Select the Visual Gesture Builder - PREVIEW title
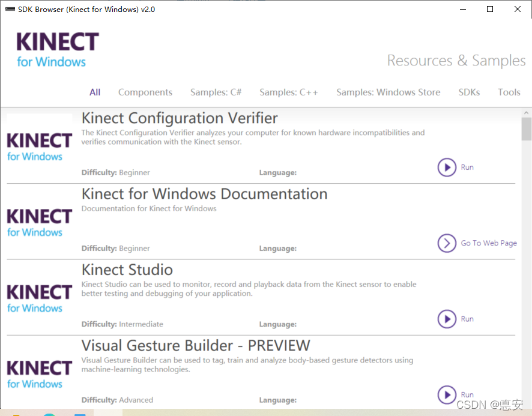The height and width of the screenshot is (416, 532). [x=195, y=346]
